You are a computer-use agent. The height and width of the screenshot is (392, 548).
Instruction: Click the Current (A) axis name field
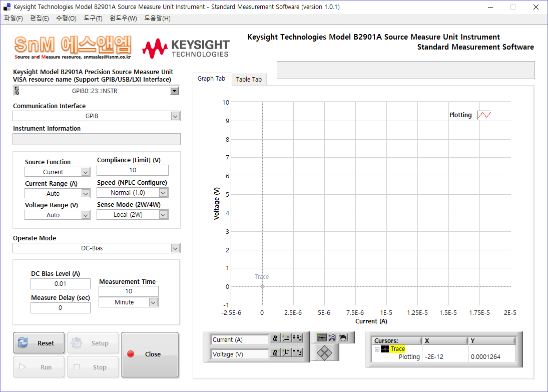pyautogui.click(x=239, y=339)
